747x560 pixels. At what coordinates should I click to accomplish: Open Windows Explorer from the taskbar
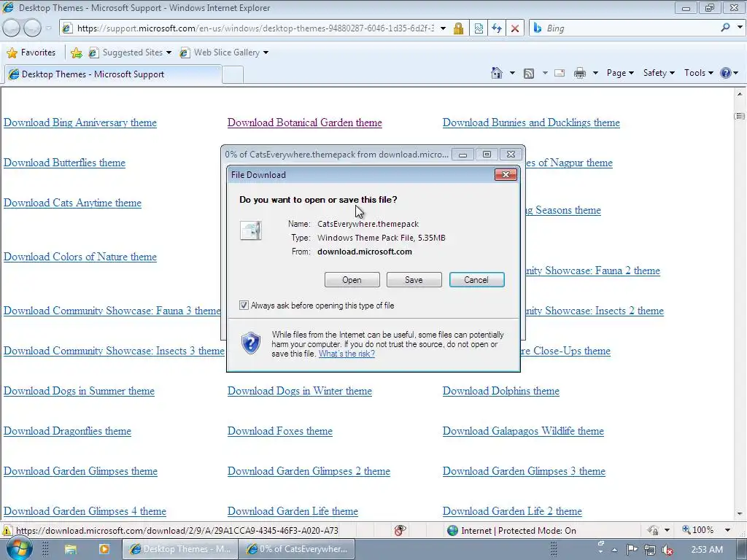click(x=71, y=549)
